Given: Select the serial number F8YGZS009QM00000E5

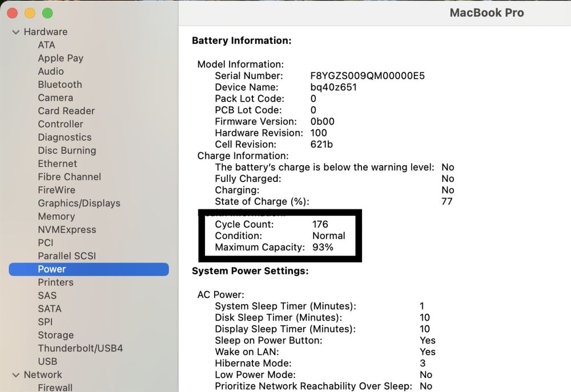Looking at the screenshot, I should (367, 76).
